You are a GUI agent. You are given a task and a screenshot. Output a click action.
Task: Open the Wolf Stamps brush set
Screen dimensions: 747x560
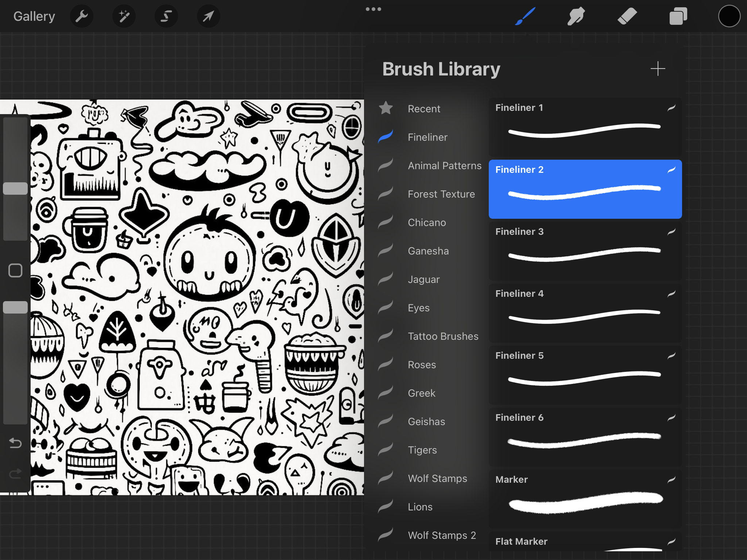(437, 478)
